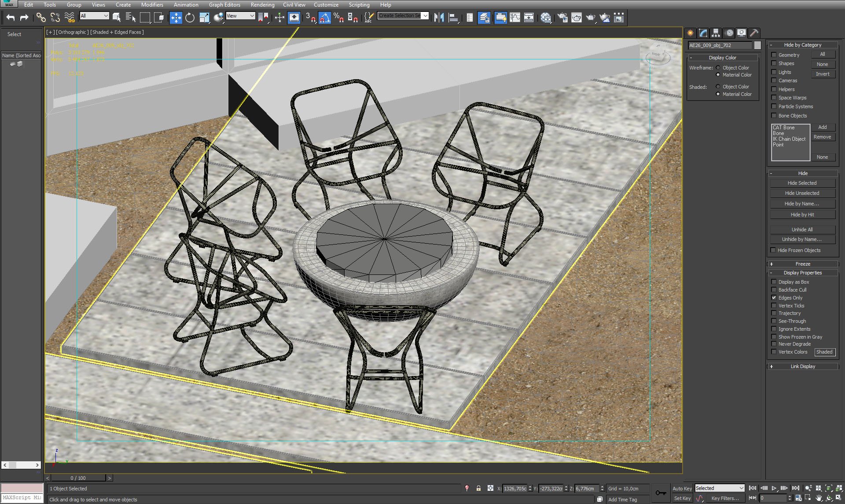
Task: Click the Mirror tool icon
Action: point(439,17)
